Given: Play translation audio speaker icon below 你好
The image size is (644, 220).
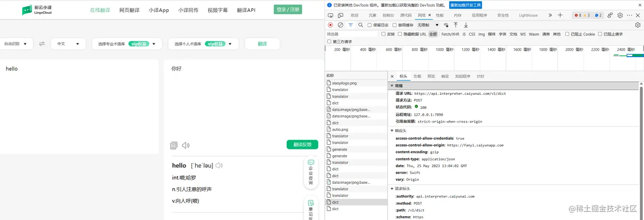Looking at the screenshot, I should [186, 146].
